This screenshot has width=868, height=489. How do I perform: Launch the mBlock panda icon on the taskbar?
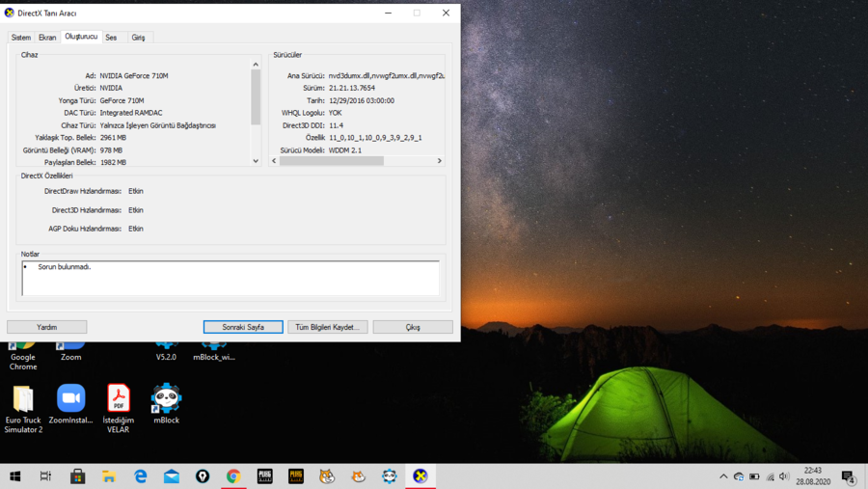(390, 476)
